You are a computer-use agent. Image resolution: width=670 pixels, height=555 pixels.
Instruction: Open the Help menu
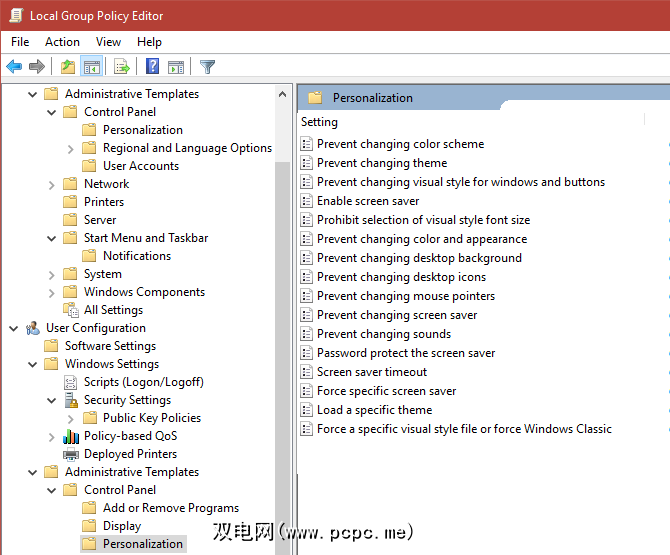pos(149,42)
